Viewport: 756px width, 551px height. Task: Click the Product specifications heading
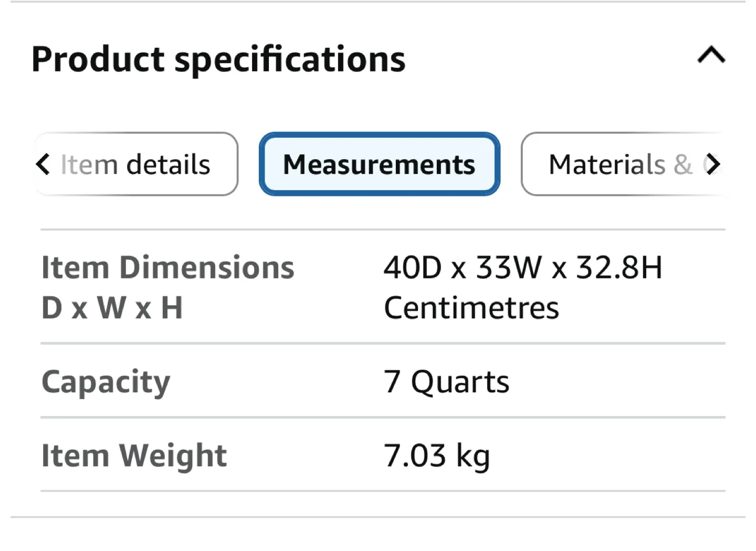[x=218, y=59]
